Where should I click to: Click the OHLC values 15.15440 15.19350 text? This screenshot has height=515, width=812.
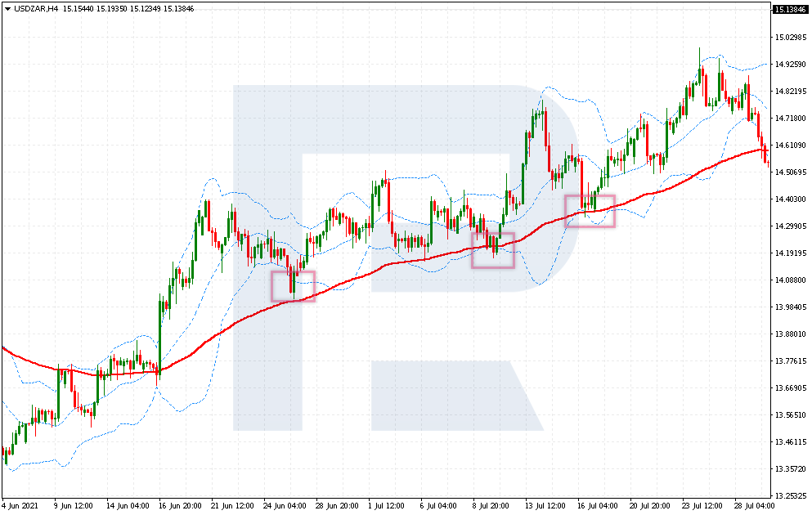point(96,9)
